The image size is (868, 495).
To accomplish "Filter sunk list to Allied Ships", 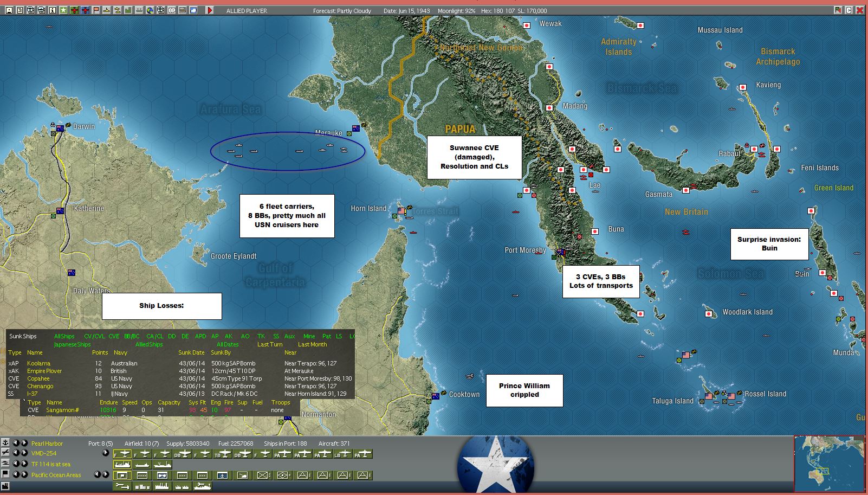I will click(x=149, y=344).
